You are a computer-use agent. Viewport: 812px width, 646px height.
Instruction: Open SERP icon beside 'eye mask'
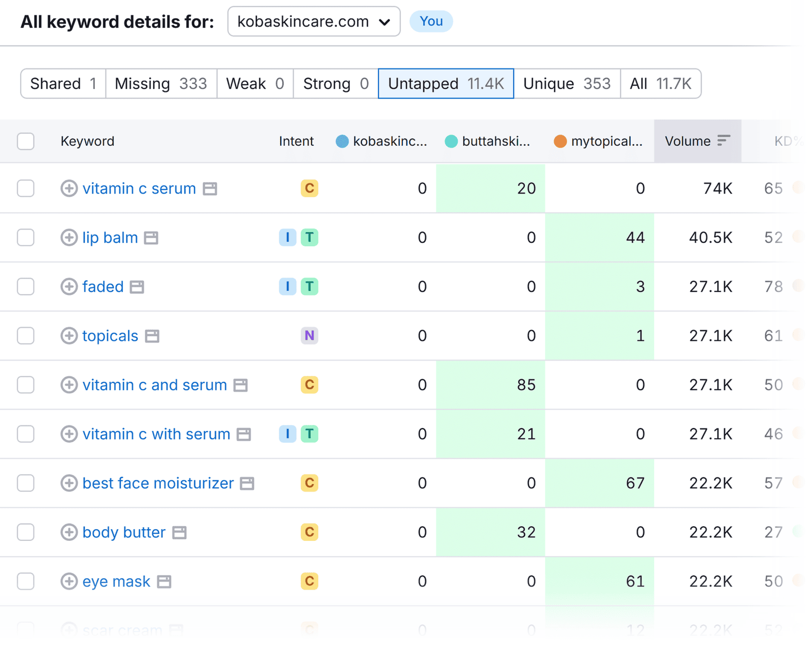164,582
